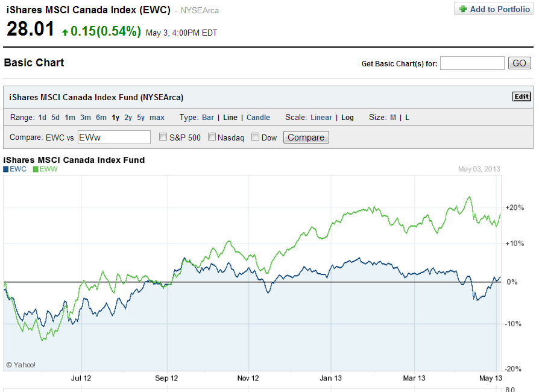542x392 pixels.
Task: Switch range to 1m
Action: click(70, 118)
